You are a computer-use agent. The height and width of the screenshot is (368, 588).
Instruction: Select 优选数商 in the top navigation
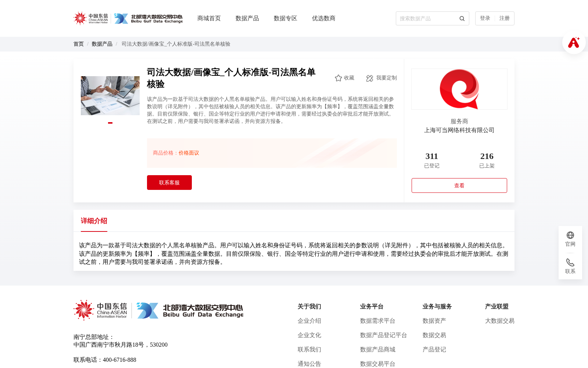[x=324, y=18]
